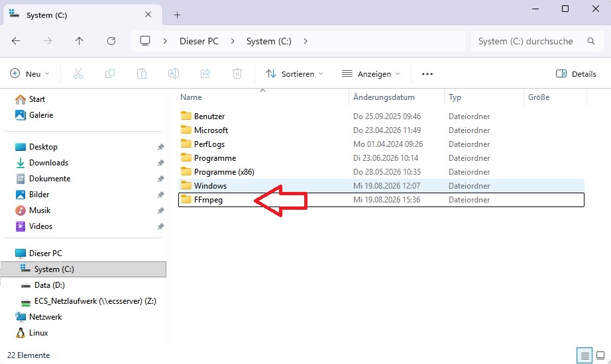
Task: Select the Windows folder
Action: pyautogui.click(x=381, y=186)
